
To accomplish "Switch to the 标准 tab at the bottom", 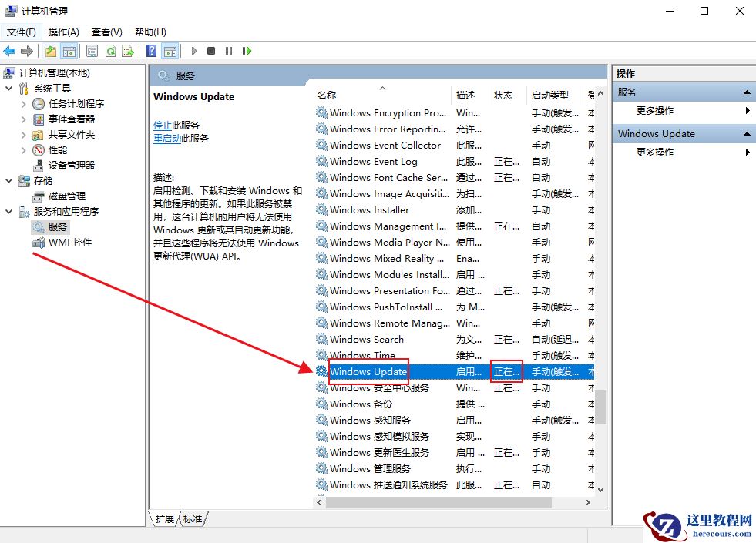I will 192,519.
